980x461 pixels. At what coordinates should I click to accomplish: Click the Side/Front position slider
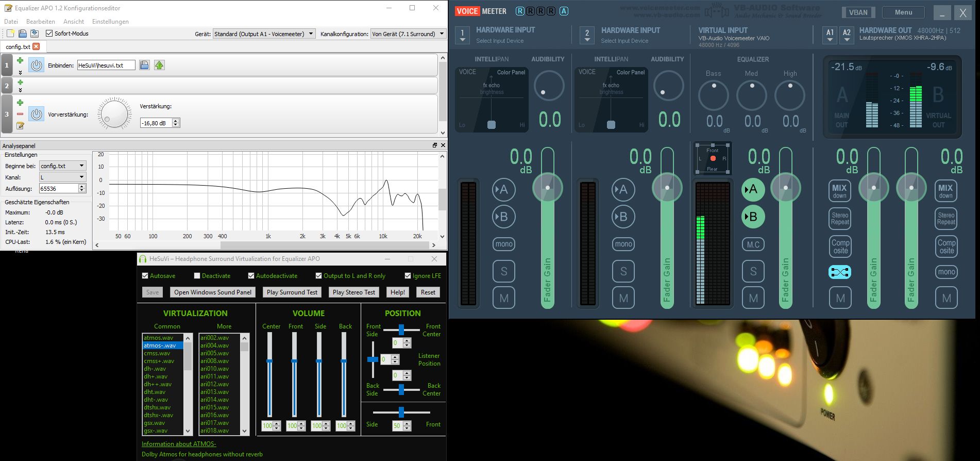click(x=401, y=412)
